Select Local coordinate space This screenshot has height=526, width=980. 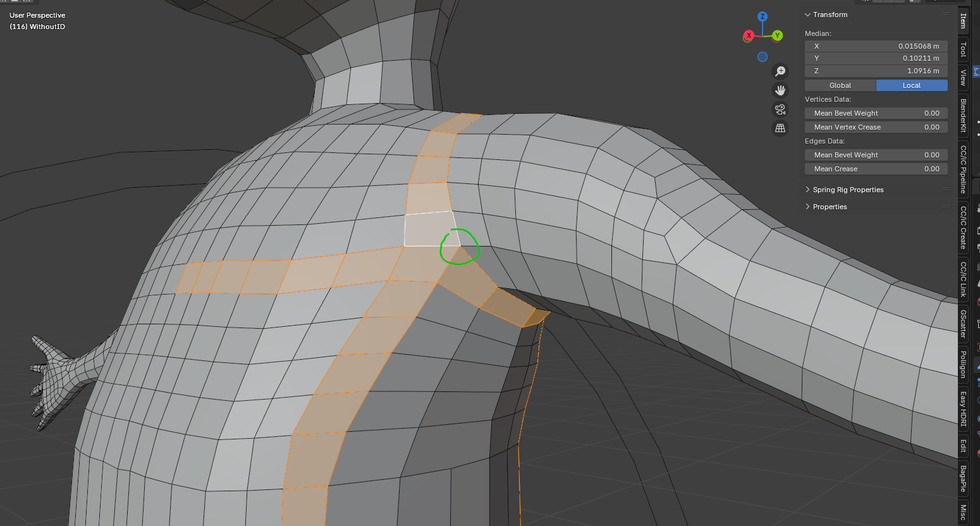click(x=912, y=85)
